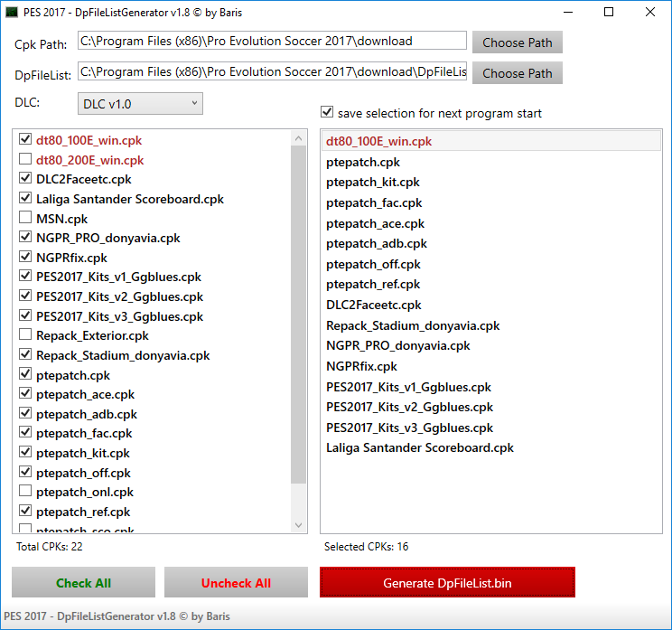This screenshot has height=630, width=672.
Task: Click the Uncheck All button
Action: [x=236, y=583]
